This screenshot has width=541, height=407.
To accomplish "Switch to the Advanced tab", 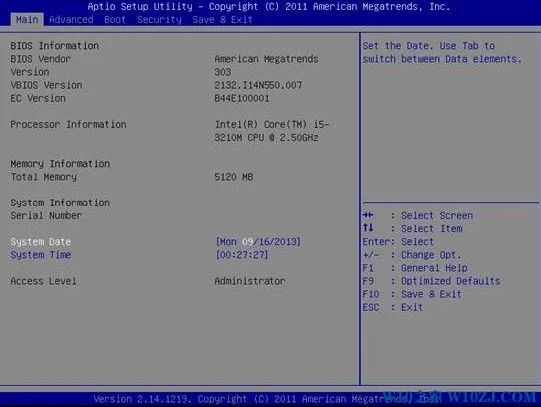I will point(71,20).
